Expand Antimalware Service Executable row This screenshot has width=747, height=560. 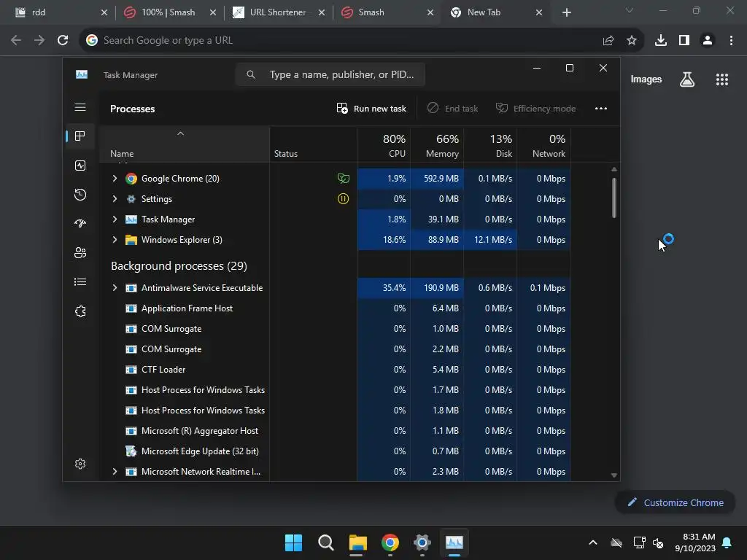pos(115,287)
